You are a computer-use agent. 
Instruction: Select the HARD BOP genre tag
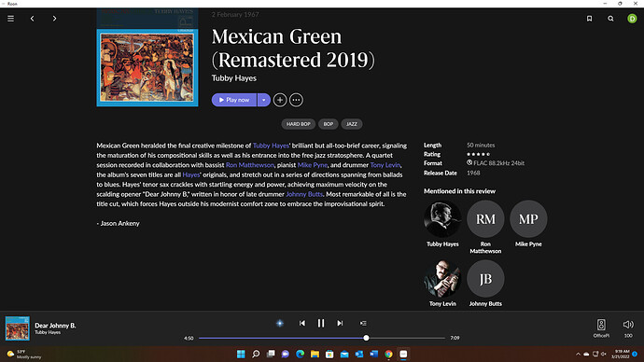point(299,124)
